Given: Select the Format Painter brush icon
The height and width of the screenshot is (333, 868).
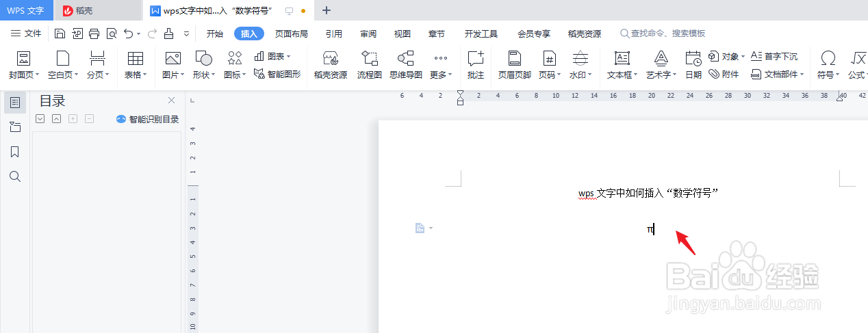Looking at the screenshot, I should (x=168, y=34).
